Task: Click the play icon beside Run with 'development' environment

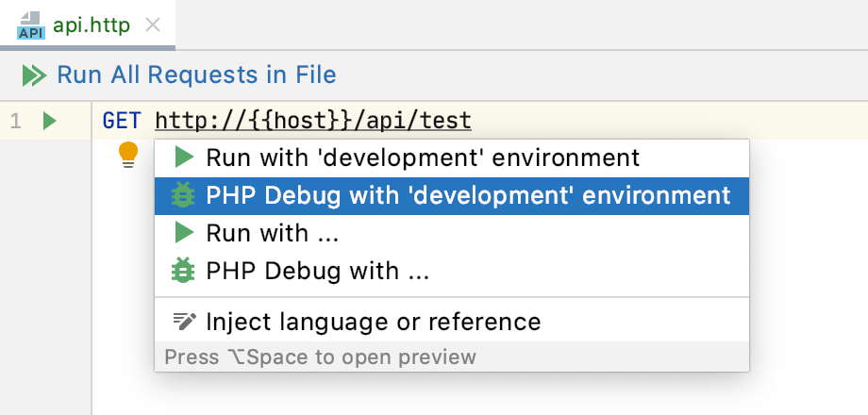Action: click(185, 158)
